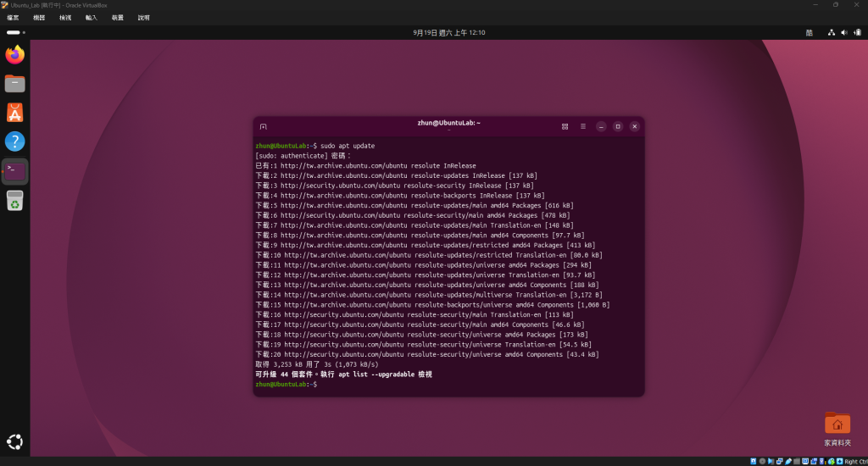
Task: Click the 'sudo apt update' command line
Action: [x=315, y=146]
